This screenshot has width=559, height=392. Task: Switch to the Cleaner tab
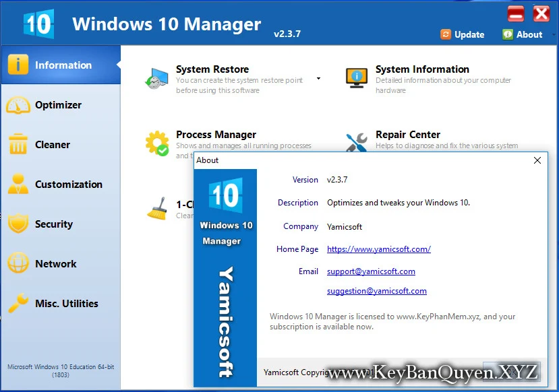61,145
